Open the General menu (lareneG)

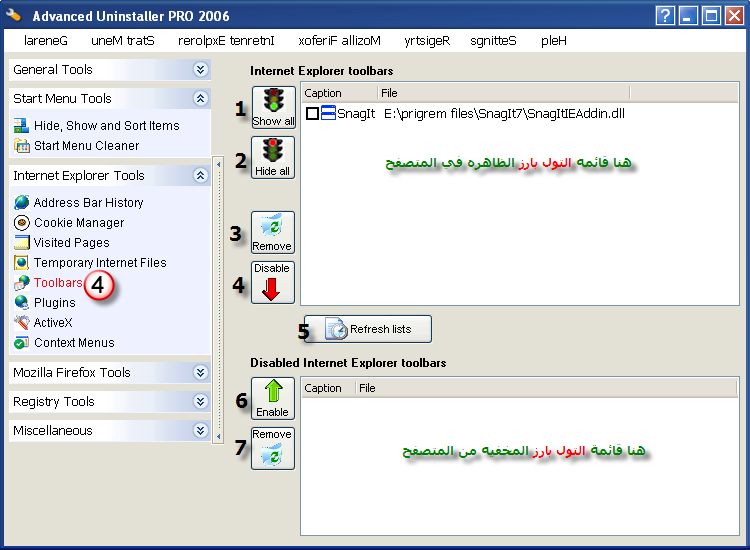tap(46, 41)
